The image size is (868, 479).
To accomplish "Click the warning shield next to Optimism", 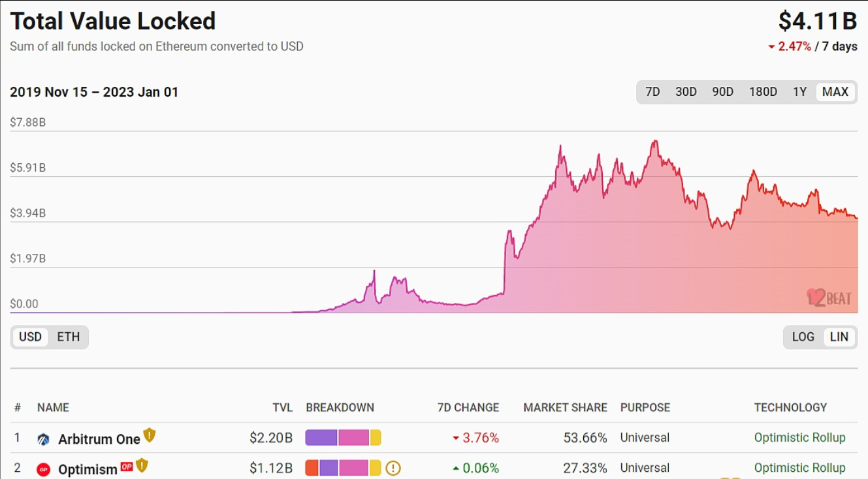I will click(x=142, y=466).
